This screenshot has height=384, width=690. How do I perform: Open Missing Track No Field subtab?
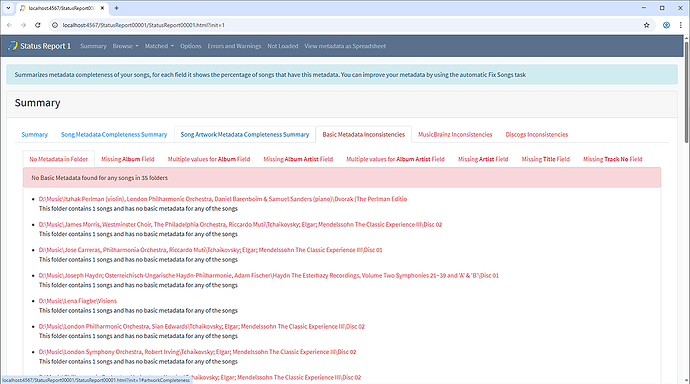coord(613,159)
